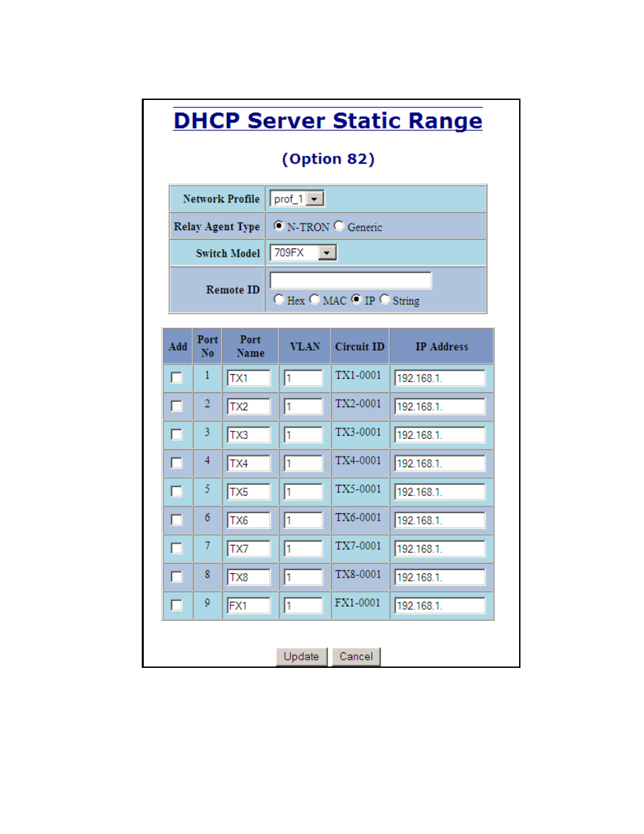Click the IP Address field for FX1-0001

440,606
